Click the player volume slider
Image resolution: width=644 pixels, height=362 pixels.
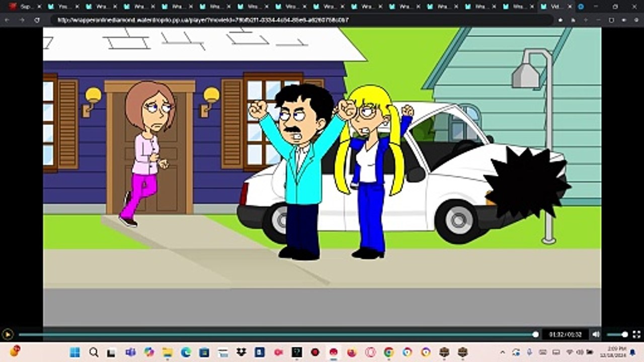pyautogui.click(x=616, y=334)
